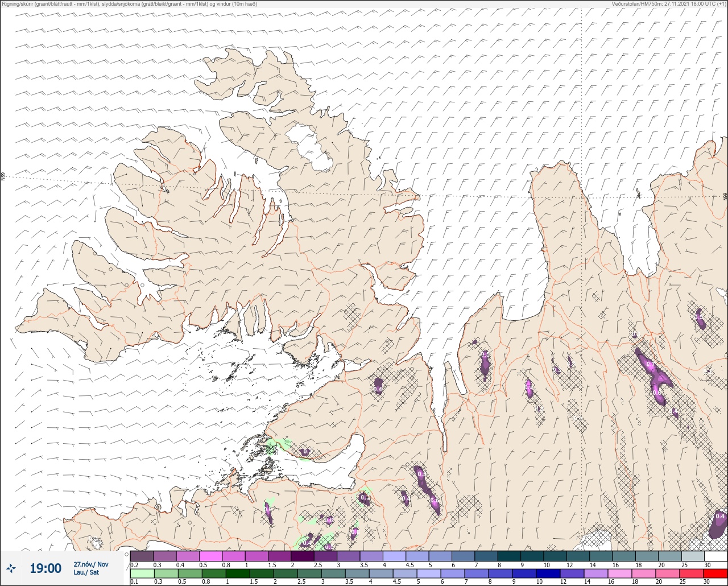Screen dimensions: 728x586
Task: Click the compass star icon beside 19:00
Action: 11,568
